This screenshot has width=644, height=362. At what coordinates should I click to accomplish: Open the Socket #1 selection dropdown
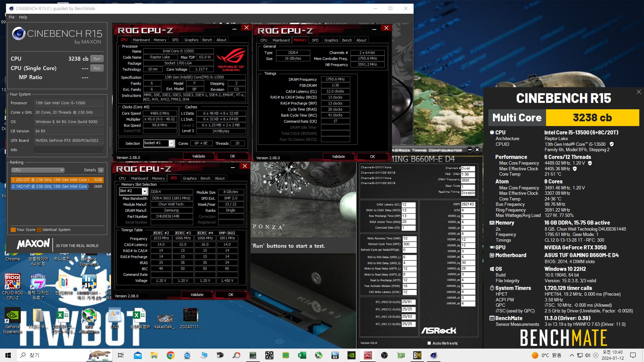pyautogui.click(x=171, y=143)
